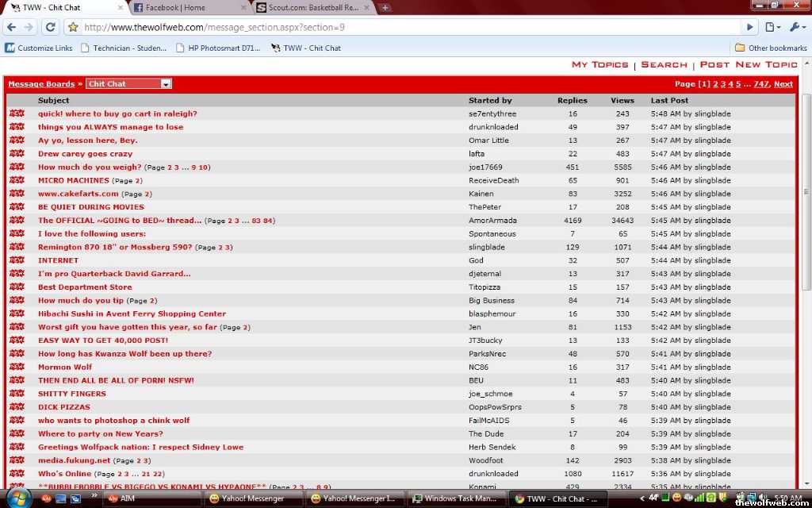Reload the page with the refresh icon
Viewport: 812px width, 508px height.
point(50,27)
